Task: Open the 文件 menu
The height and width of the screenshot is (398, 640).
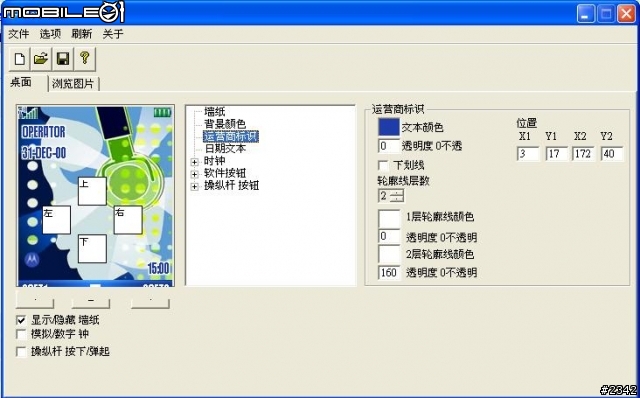Action: (x=19, y=34)
